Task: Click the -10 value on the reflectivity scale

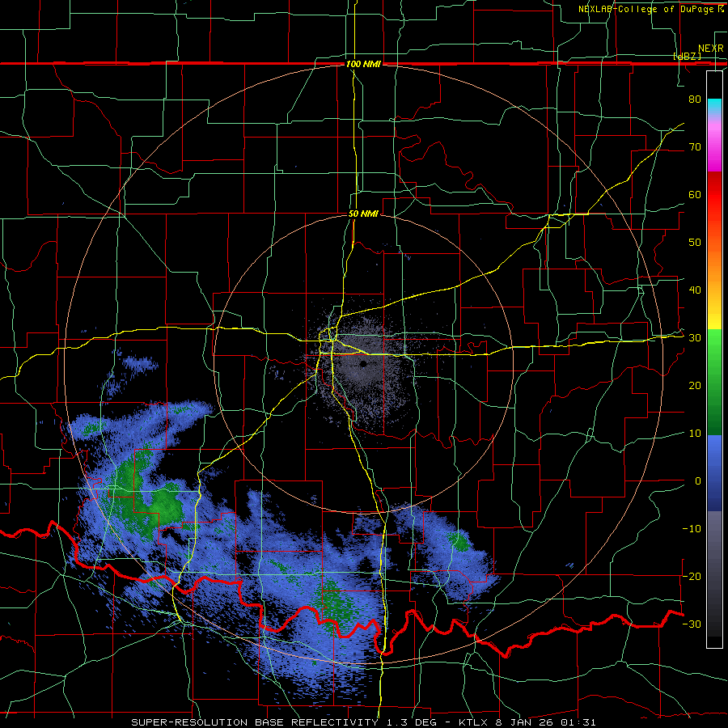Action: click(x=692, y=529)
